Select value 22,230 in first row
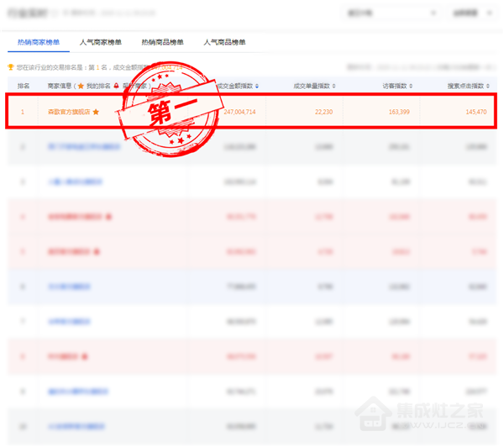This screenshot has width=504, height=447. (x=323, y=112)
